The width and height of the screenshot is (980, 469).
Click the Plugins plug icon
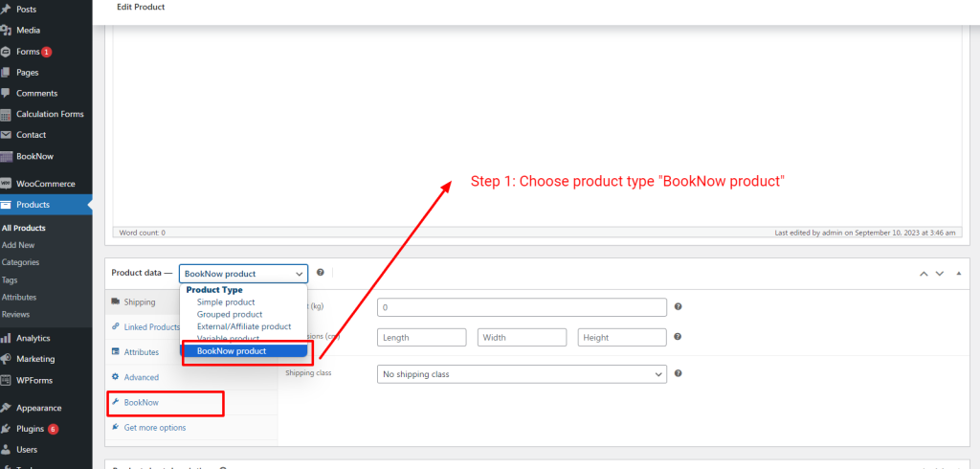(x=6, y=429)
